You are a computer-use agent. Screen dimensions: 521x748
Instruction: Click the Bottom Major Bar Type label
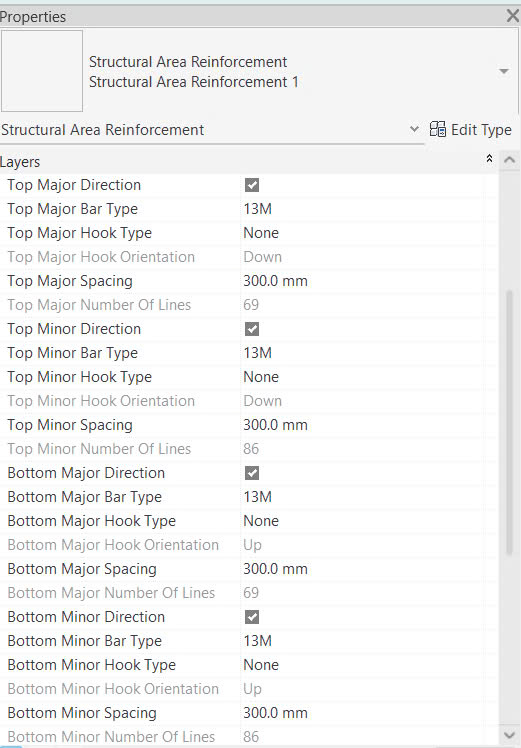pos(84,497)
